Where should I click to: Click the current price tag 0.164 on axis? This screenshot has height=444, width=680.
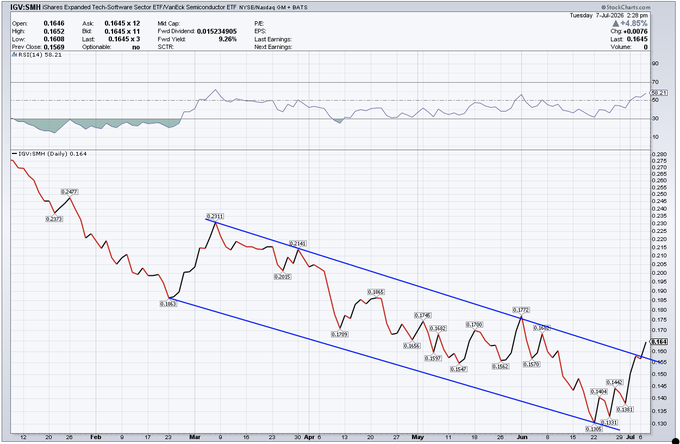pyautogui.click(x=659, y=342)
